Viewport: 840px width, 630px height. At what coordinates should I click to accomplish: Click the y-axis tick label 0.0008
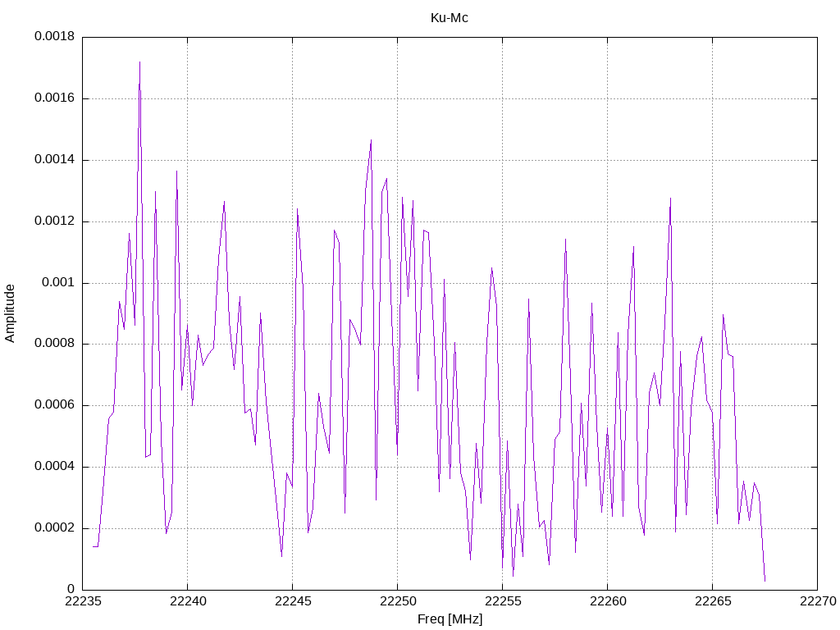55,344
